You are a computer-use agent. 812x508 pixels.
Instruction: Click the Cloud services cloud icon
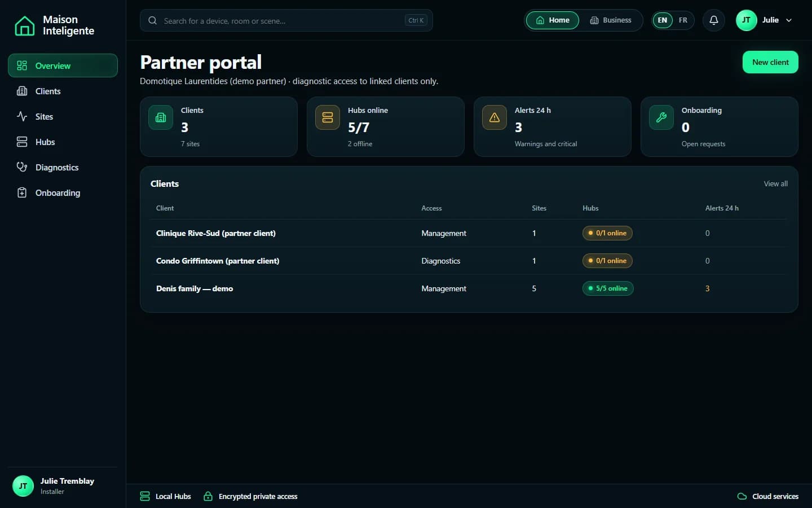pos(742,496)
